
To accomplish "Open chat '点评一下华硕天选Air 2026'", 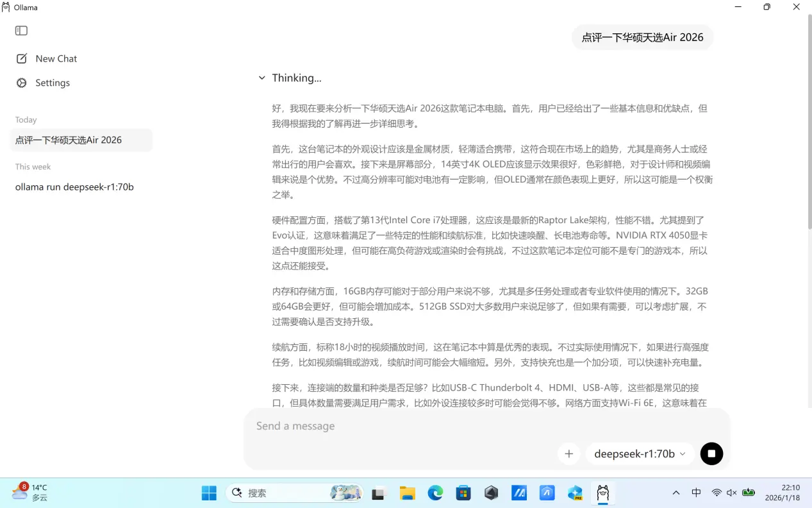I will coord(81,140).
